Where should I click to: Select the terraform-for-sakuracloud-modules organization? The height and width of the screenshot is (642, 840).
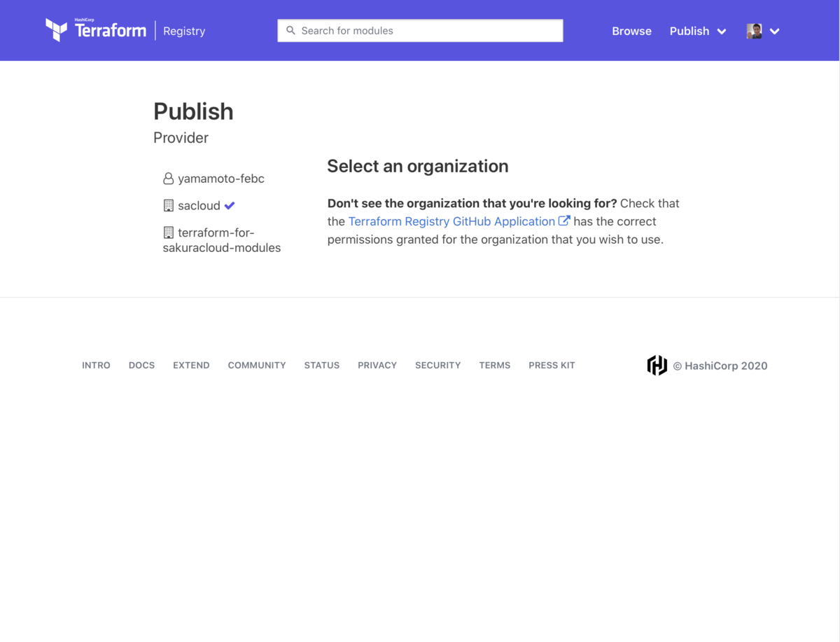click(x=222, y=240)
